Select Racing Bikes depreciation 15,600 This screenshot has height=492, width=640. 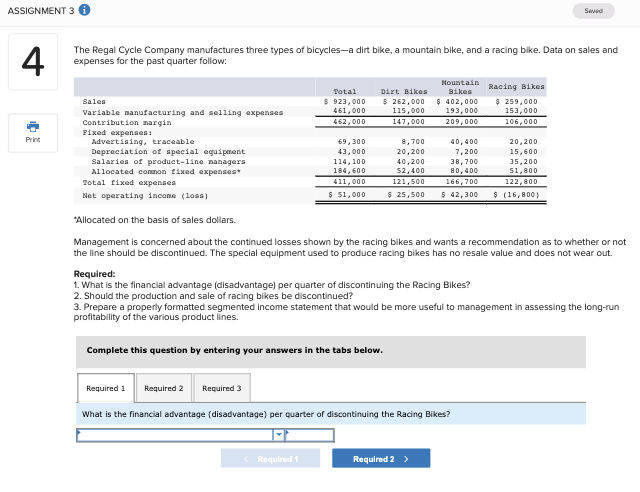coord(523,151)
